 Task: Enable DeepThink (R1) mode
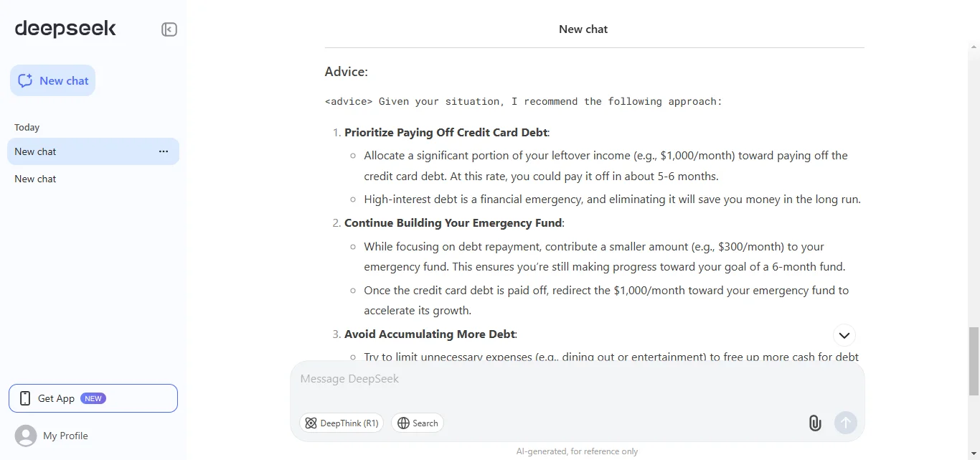(x=342, y=423)
